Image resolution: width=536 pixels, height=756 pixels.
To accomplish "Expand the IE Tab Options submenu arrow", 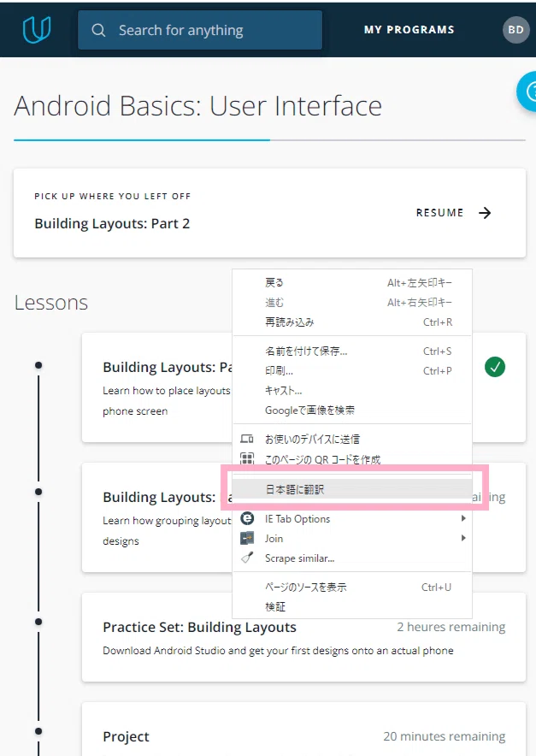I will [x=463, y=518].
